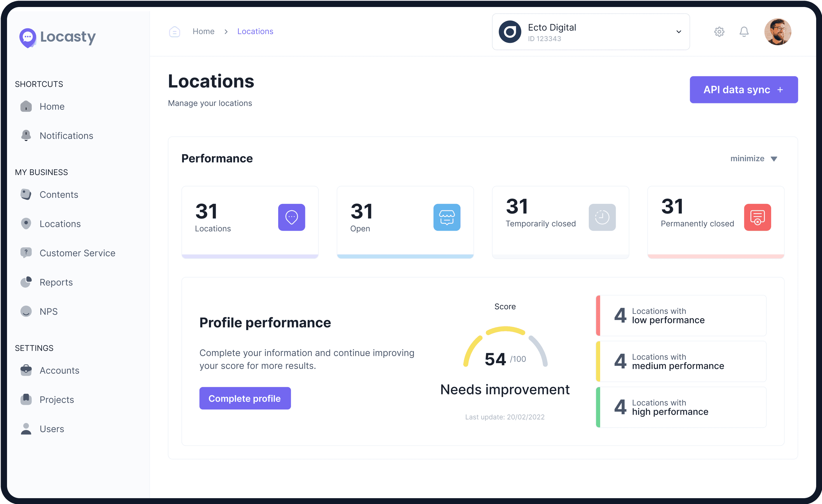
Task: Open Accounts under Settings
Action: (x=59, y=370)
